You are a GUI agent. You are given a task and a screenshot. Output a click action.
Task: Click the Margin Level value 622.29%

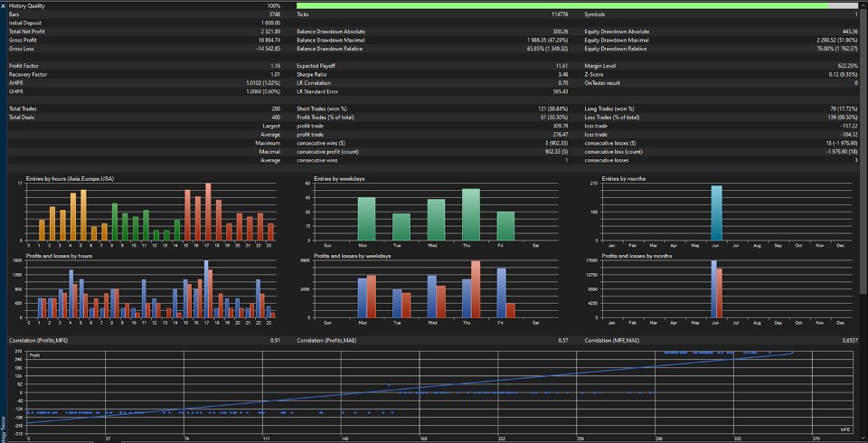(849, 66)
